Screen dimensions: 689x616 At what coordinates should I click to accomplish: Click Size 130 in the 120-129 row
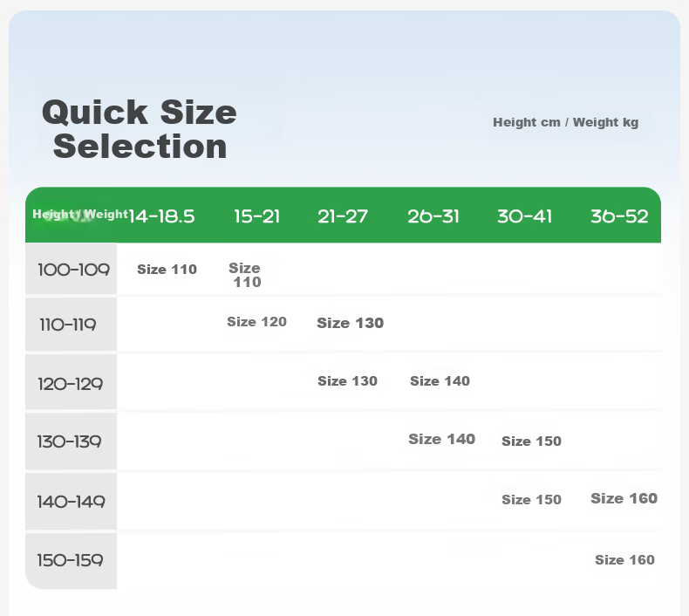[x=348, y=380]
